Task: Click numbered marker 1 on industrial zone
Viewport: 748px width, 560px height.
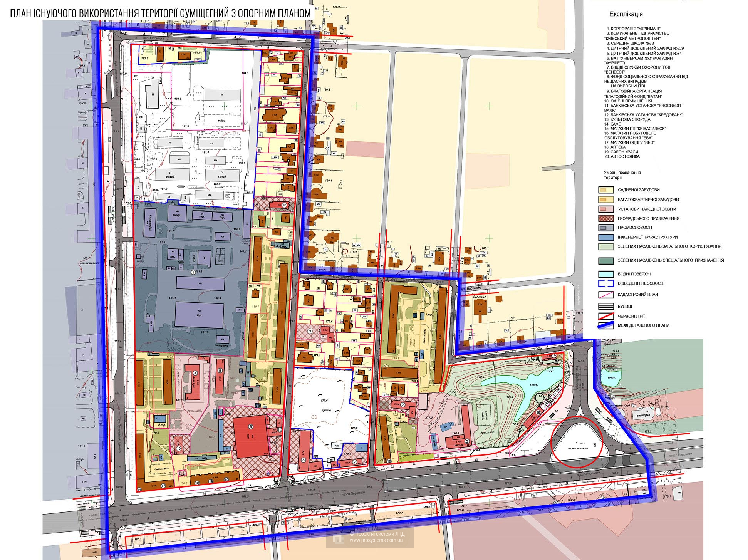Action: click(x=193, y=272)
